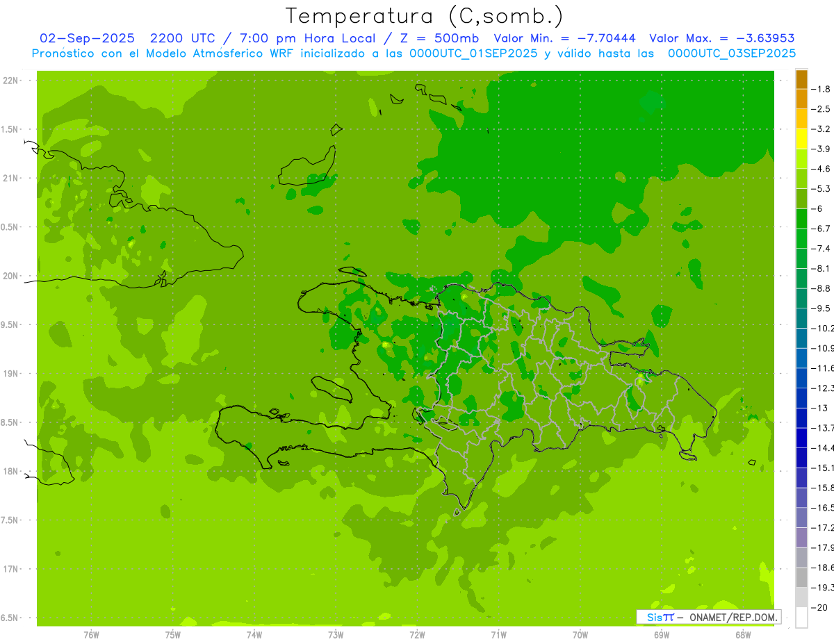The image size is (834, 644).
Task: Pick the bright yellow swatch in the colorbar
Action: click(801, 139)
